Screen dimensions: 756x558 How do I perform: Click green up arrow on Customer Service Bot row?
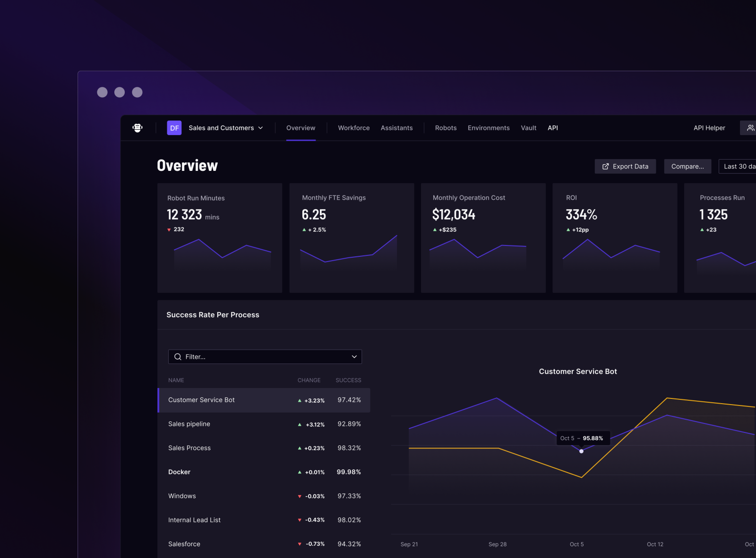300,400
